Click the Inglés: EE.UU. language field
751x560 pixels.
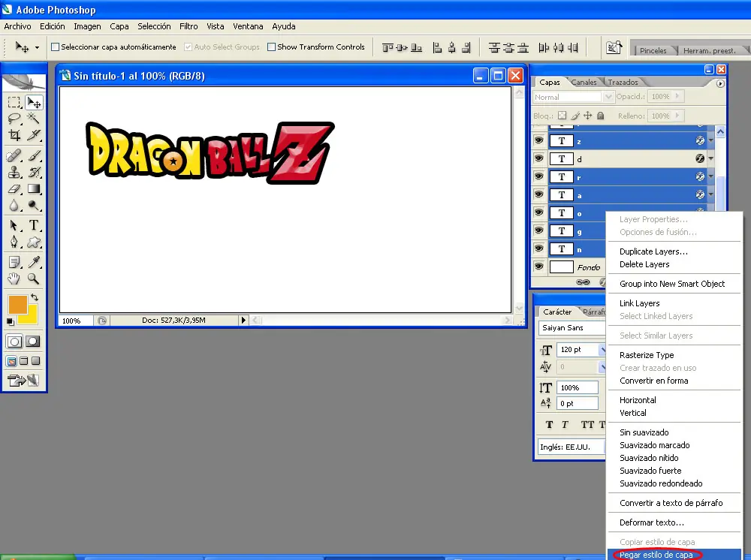[x=571, y=447]
